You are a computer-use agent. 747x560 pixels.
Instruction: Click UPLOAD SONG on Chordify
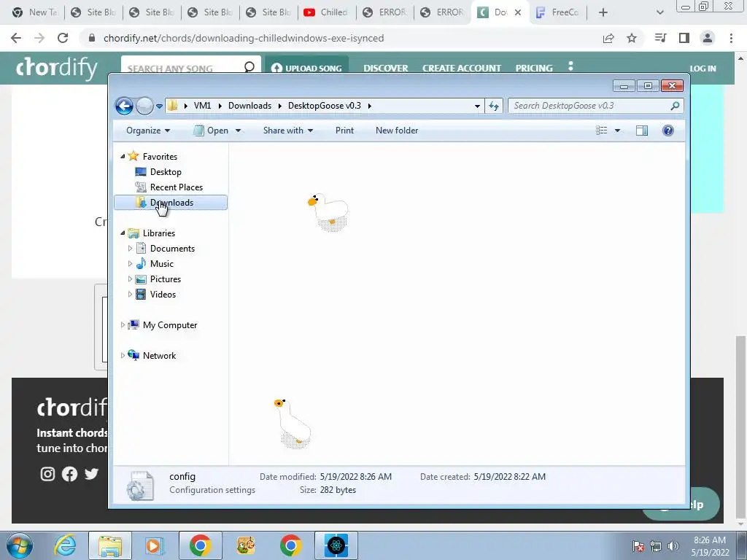307,68
